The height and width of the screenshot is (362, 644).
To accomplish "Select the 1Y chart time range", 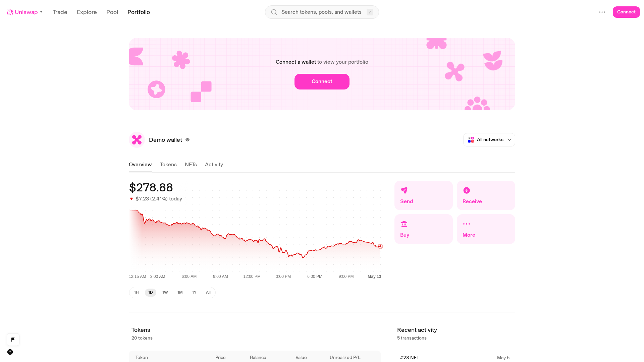I will [194, 293].
